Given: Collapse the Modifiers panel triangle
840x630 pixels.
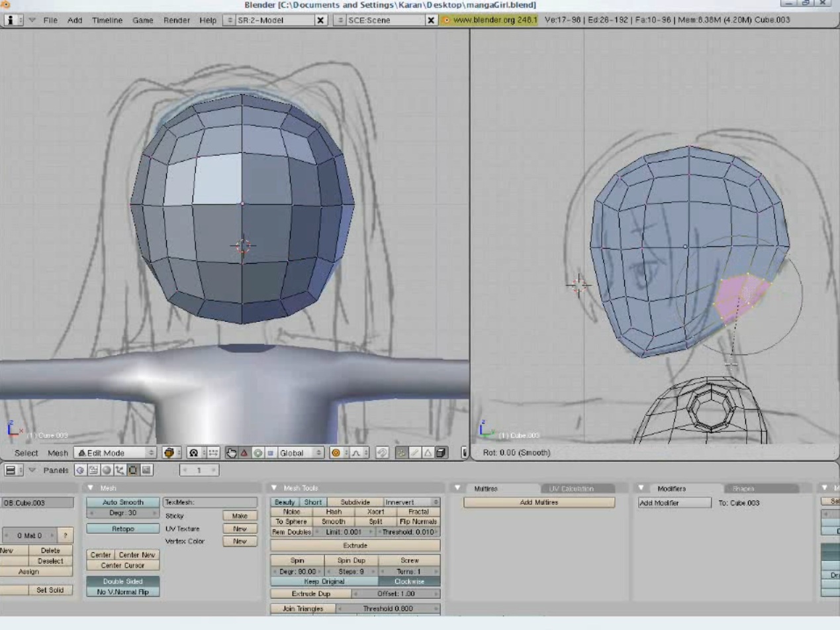Looking at the screenshot, I should 641,488.
